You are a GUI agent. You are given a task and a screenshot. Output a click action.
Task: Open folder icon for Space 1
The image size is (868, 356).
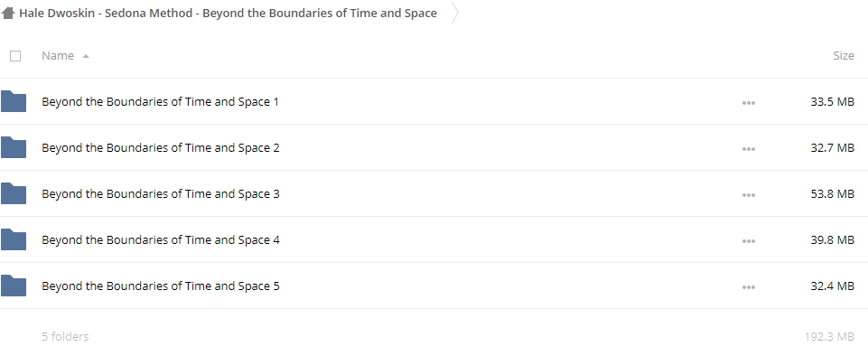click(x=14, y=102)
